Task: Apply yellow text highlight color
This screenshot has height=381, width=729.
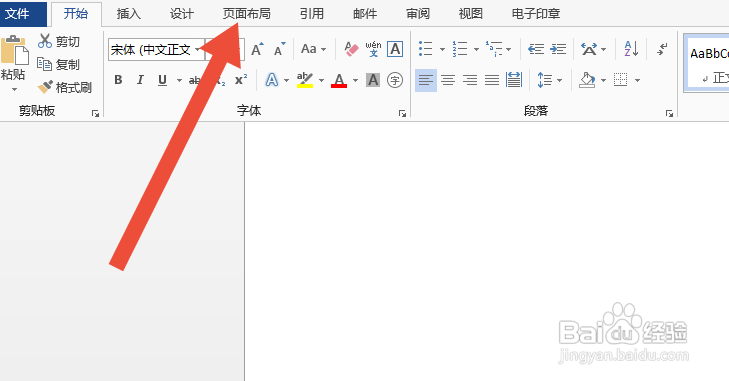Action: pos(305,80)
